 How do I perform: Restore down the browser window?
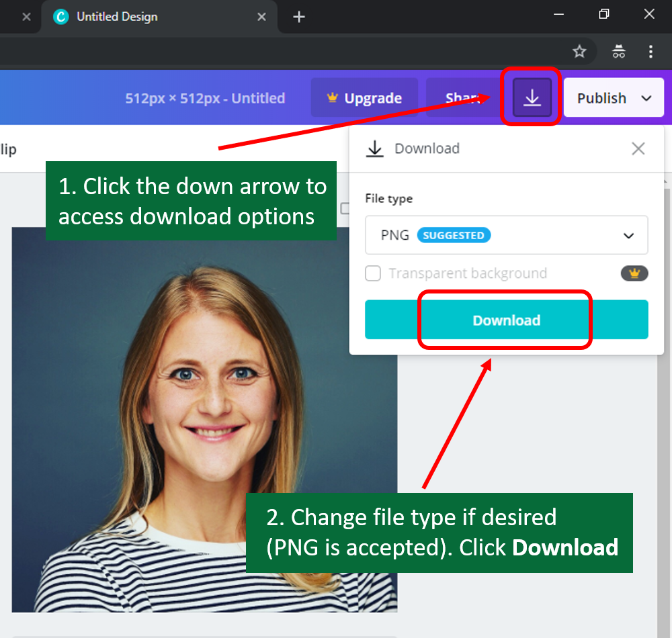[x=604, y=14]
